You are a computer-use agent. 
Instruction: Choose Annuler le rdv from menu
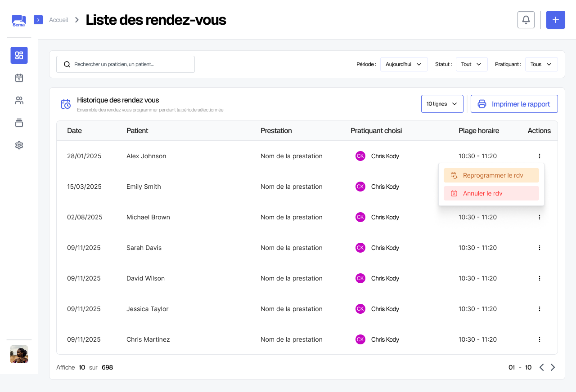[491, 193]
